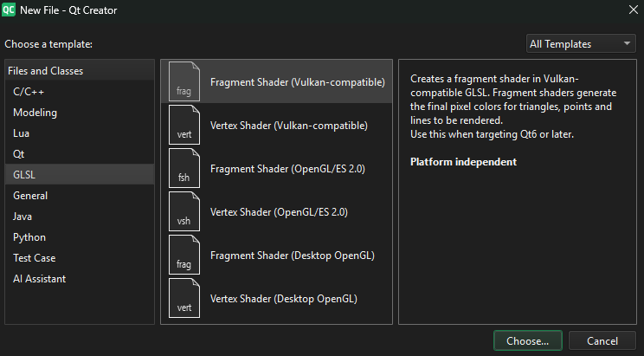Viewport: 644px width, 356px height.
Task: Select Vertex Shader (OpenGL/ES 2.0) template text
Action: [279, 212]
